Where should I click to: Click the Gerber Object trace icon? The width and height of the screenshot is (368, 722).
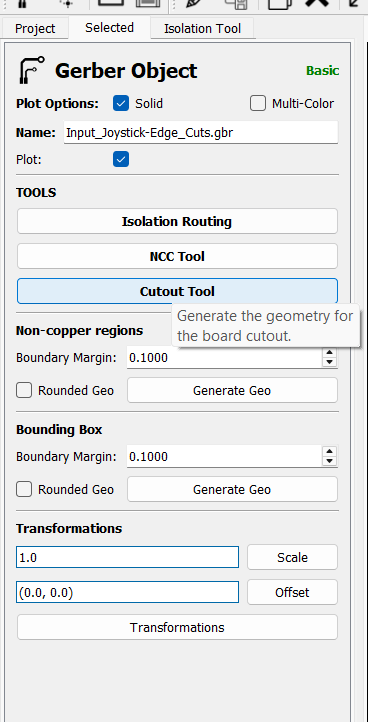point(31,70)
